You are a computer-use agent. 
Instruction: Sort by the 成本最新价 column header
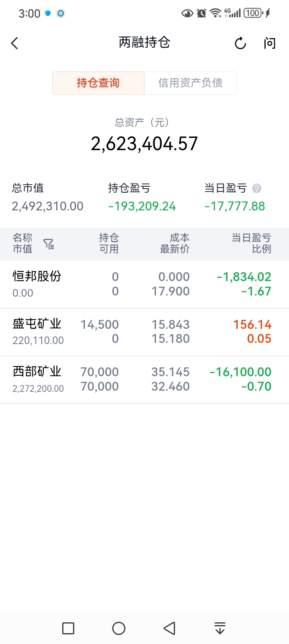[x=175, y=243]
